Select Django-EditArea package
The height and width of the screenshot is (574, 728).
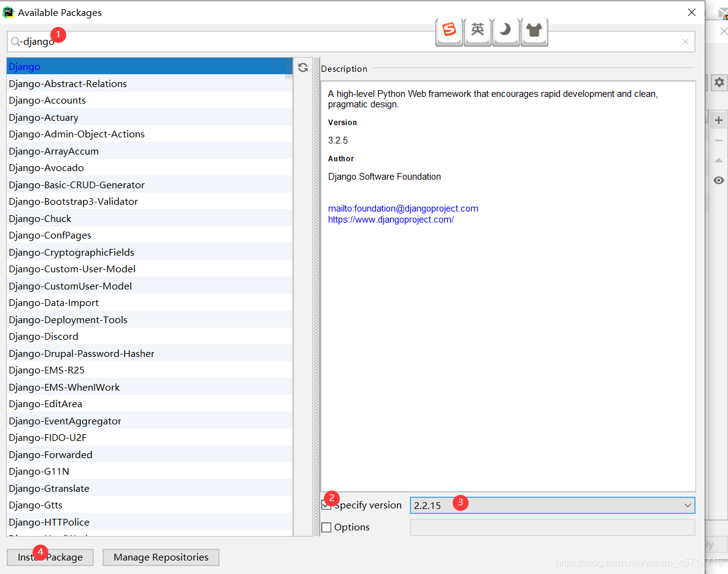coord(150,404)
